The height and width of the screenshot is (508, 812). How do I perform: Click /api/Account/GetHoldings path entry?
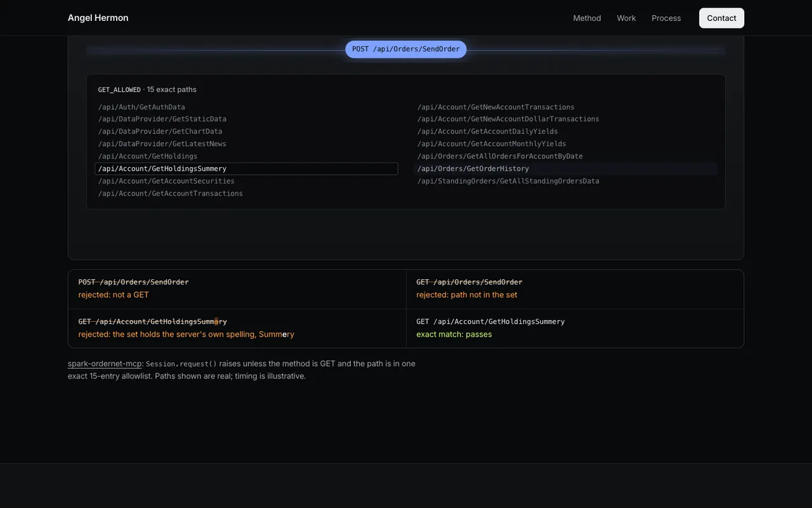[x=147, y=156]
